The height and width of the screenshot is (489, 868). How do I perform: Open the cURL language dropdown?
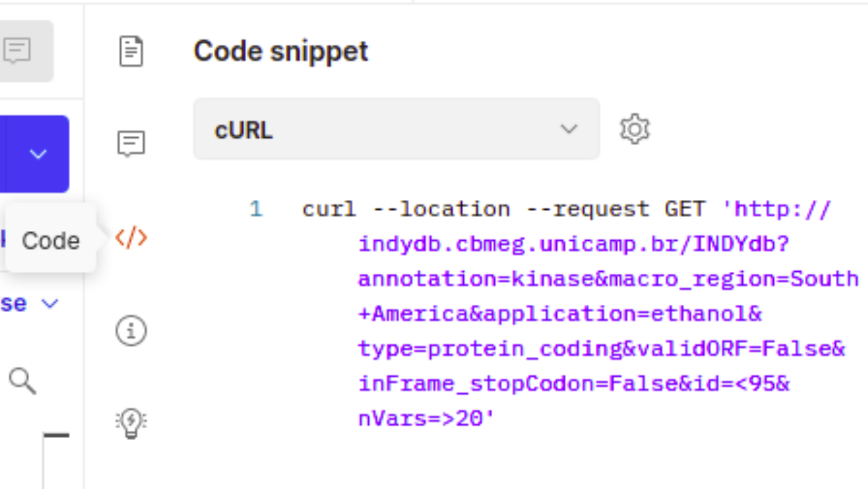pos(396,129)
